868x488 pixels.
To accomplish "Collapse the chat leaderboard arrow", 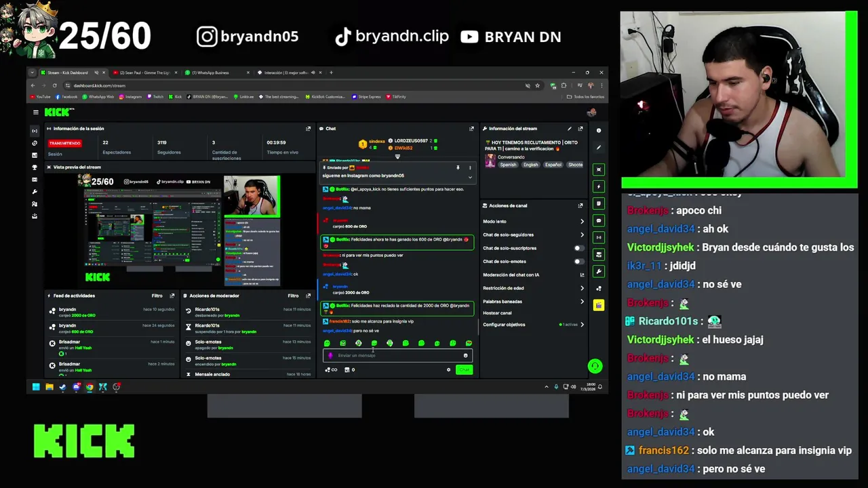I will click(x=397, y=157).
